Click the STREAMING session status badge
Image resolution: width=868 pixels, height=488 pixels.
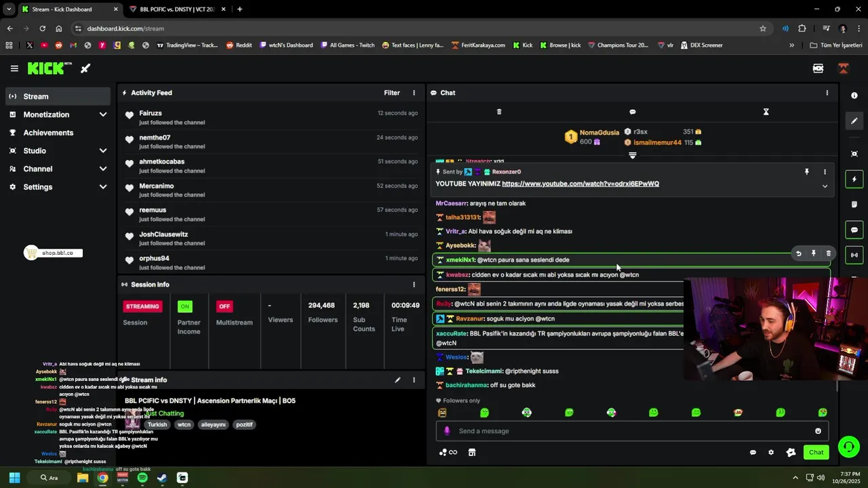pyautogui.click(x=142, y=306)
